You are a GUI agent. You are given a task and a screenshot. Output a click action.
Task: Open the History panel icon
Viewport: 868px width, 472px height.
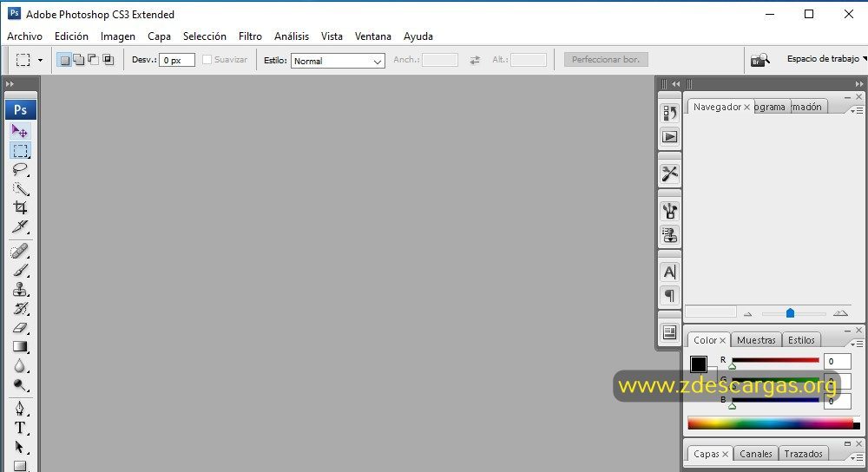pyautogui.click(x=670, y=113)
